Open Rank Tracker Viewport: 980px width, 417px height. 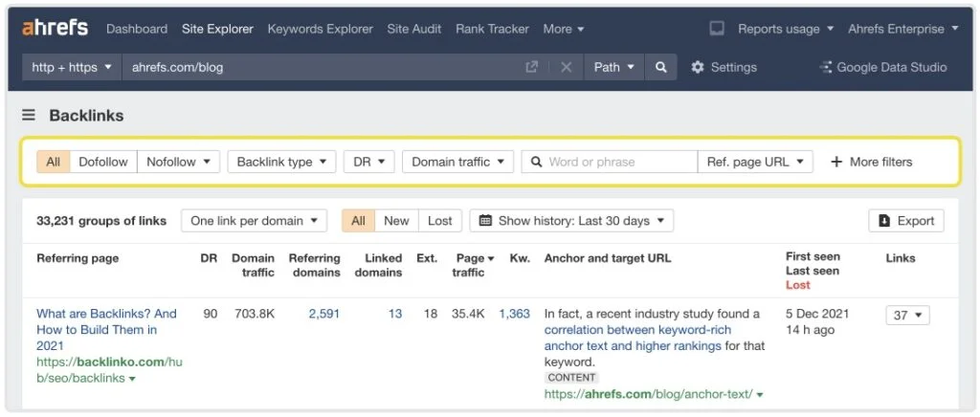click(493, 29)
